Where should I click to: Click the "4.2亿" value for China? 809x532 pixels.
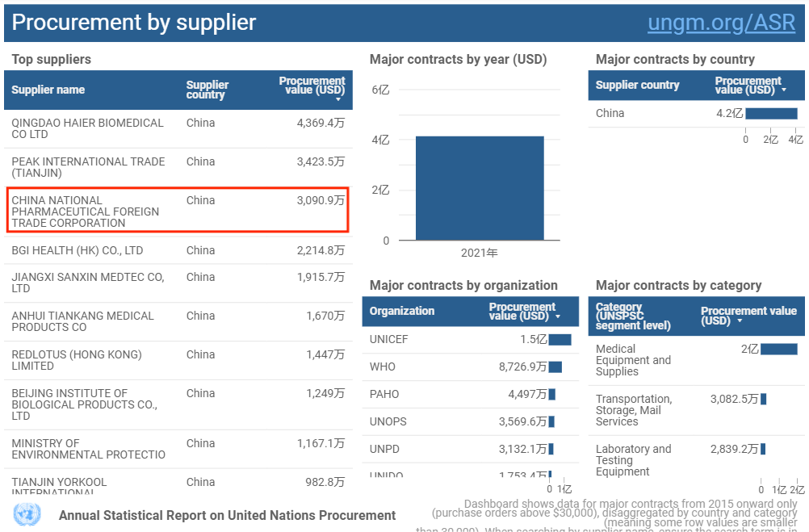pos(730,114)
